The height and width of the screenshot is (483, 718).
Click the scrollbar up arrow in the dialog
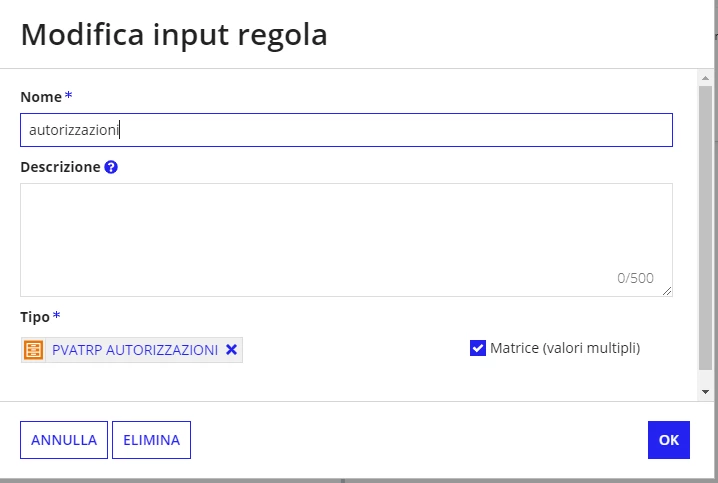705,78
